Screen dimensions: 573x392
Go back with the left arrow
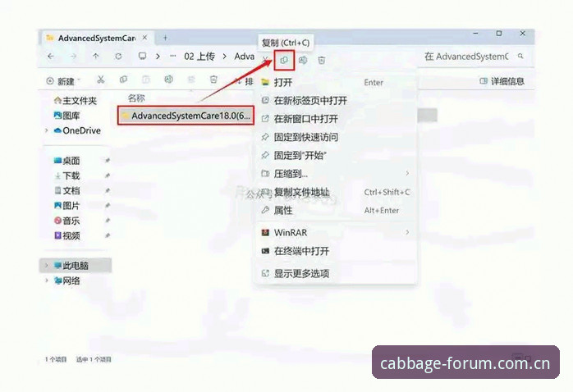click(x=51, y=57)
